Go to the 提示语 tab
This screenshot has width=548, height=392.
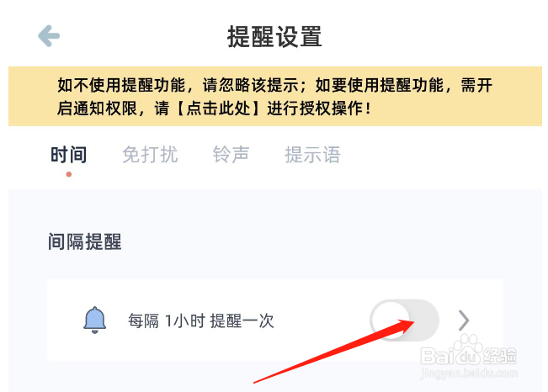coord(312,155)
